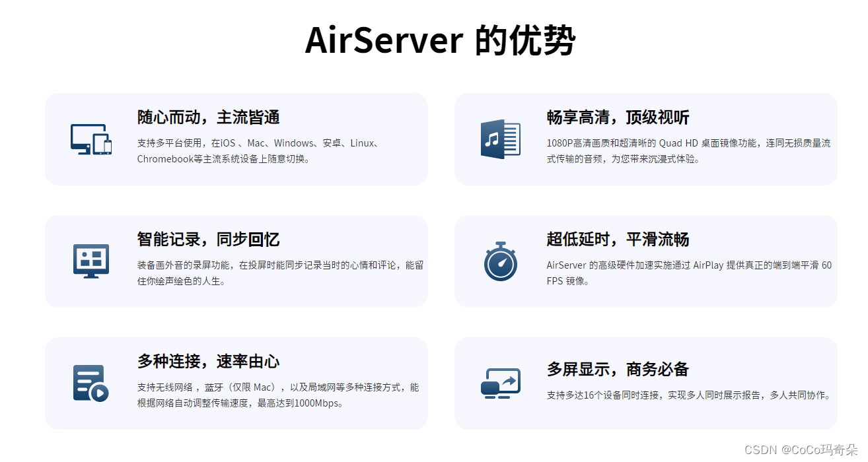Click the description starting "装备画外音的录屏功能"
Image resolution: width=868 pixels, height=462 pixels.
tap(280, 273)
